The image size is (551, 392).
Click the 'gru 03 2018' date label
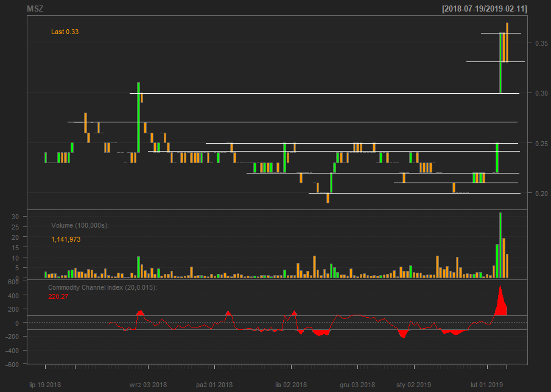click(x=357, y=385)
